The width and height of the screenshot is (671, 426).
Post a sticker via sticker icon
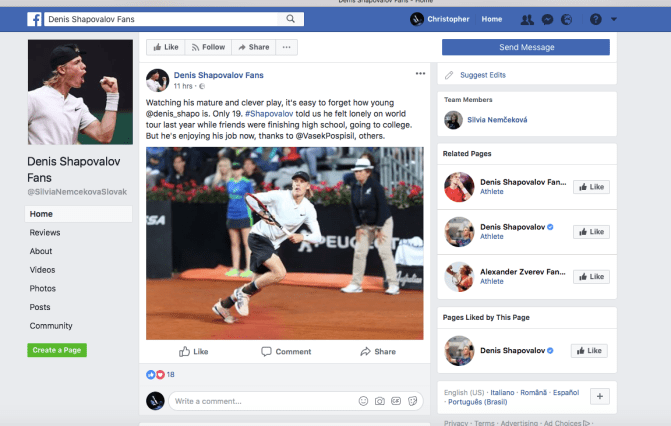pyautogui.click(x=412, y=401)
